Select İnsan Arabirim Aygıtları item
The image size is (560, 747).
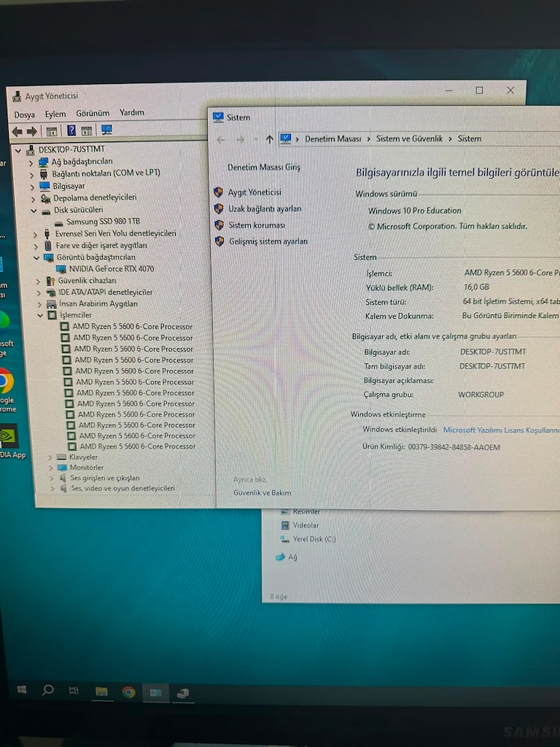[x=98, y=303]
